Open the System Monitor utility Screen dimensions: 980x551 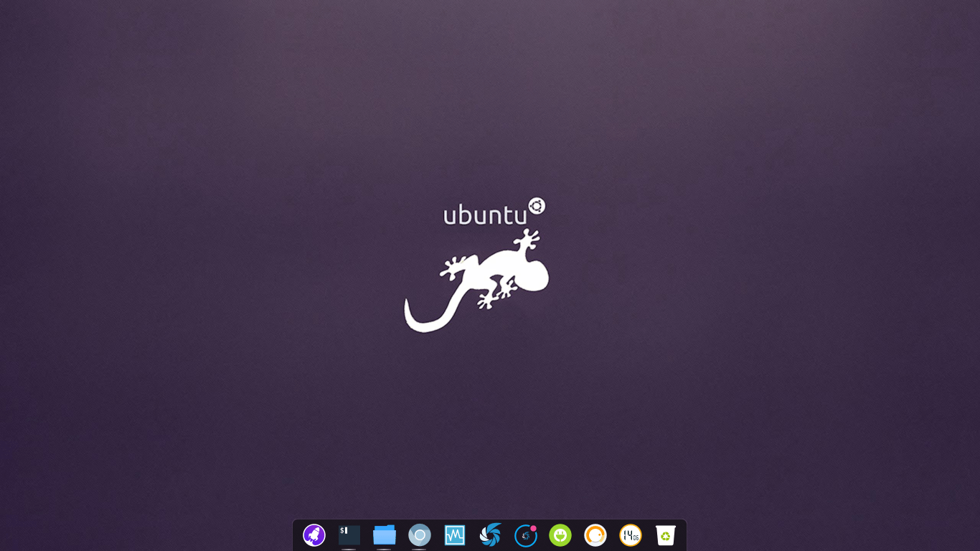(x=454, y=535)
